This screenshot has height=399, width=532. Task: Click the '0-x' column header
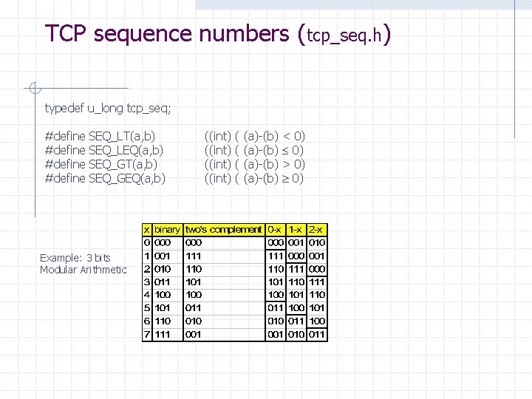click(275, 230)
